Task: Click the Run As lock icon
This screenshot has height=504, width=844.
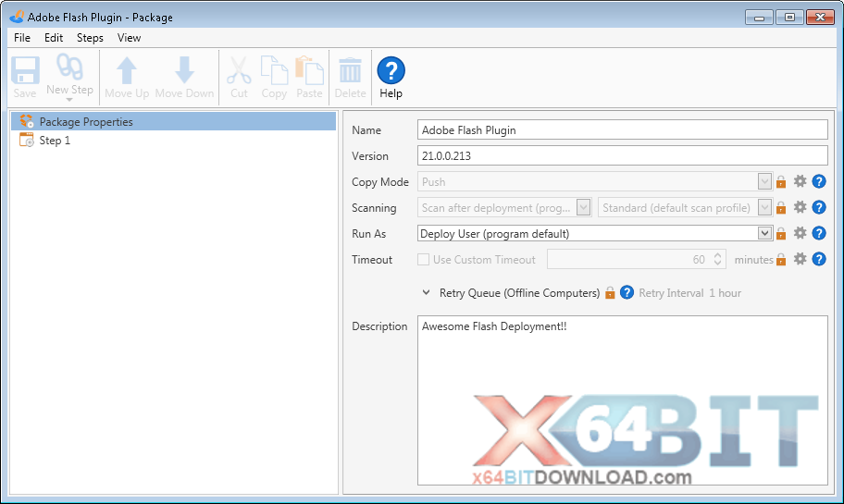Action: (781, 233)
